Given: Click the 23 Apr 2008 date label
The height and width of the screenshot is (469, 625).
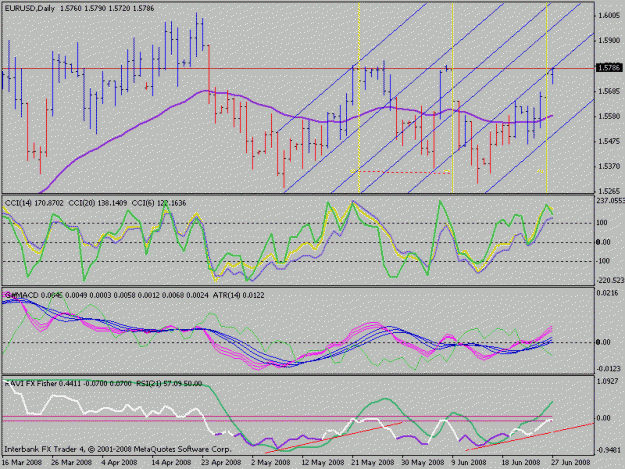Looking at the screenshot, I should pyautogui.click(x=221, y=463).
